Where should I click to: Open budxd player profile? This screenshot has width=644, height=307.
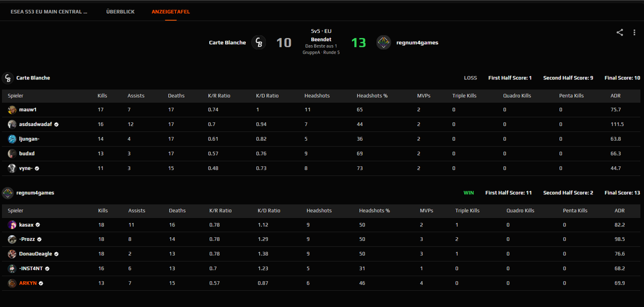pos(27,153)
